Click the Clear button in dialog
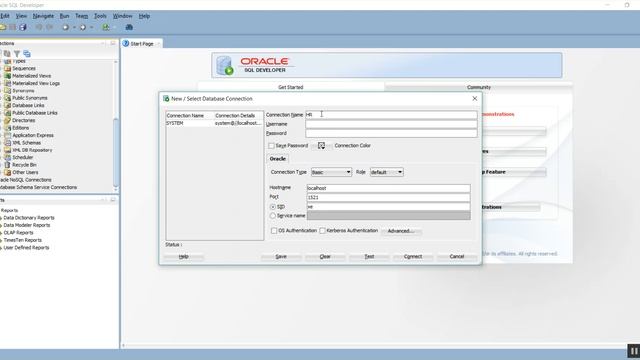 click(x=325, y=256)
